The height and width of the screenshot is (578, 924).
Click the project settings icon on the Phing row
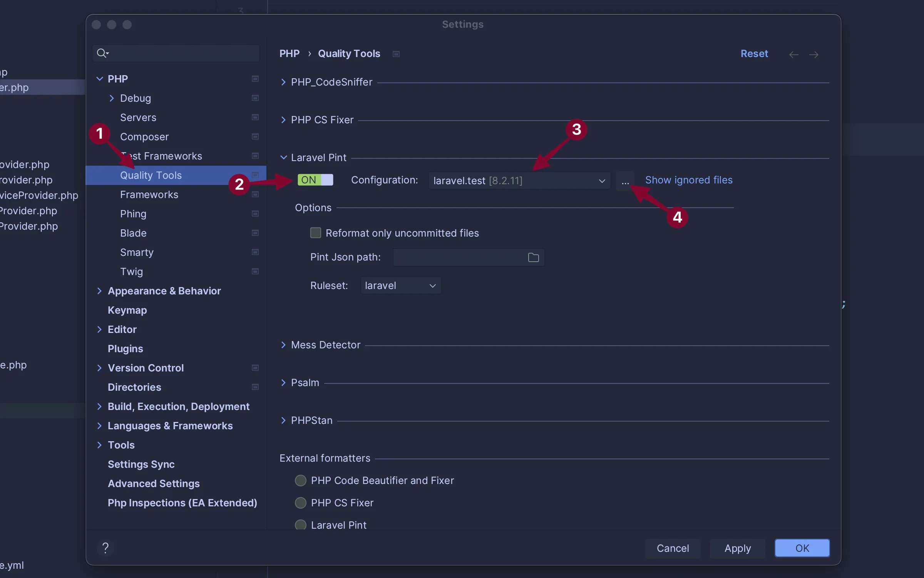[255, 213]
